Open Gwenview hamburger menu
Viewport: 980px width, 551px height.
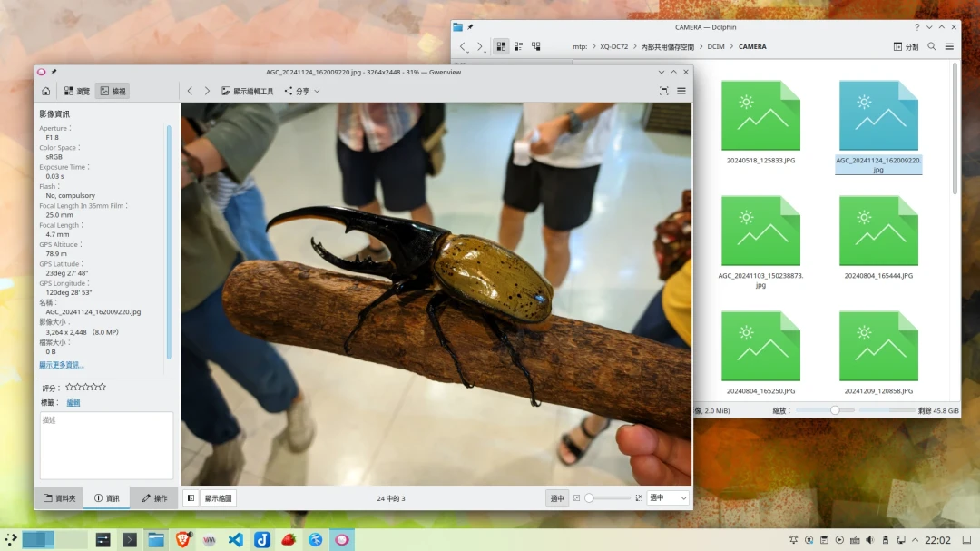pyautogui.click(x=681, y=91)
